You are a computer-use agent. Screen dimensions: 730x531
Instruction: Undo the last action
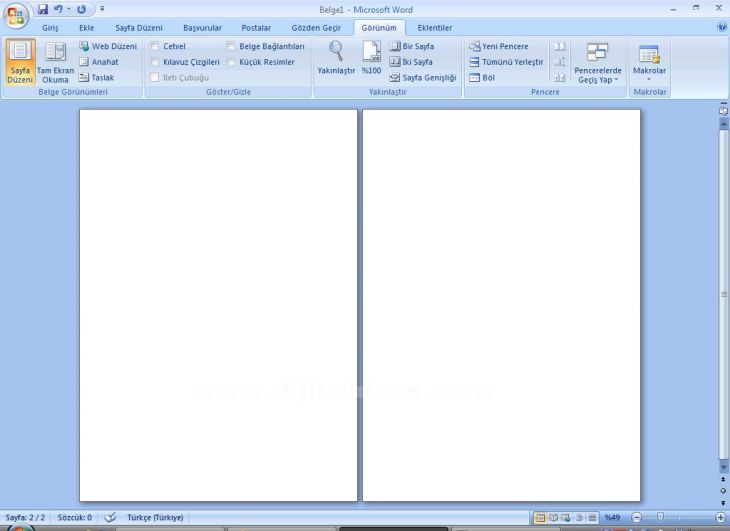(x=58, y=9)
